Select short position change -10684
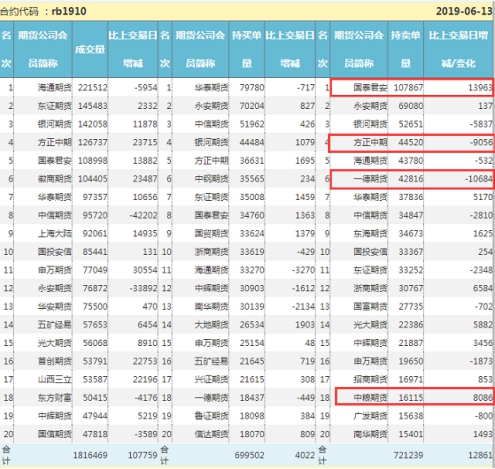Viewport: 495px width, 469px height. pyautogui.click(x=479, y=179)
